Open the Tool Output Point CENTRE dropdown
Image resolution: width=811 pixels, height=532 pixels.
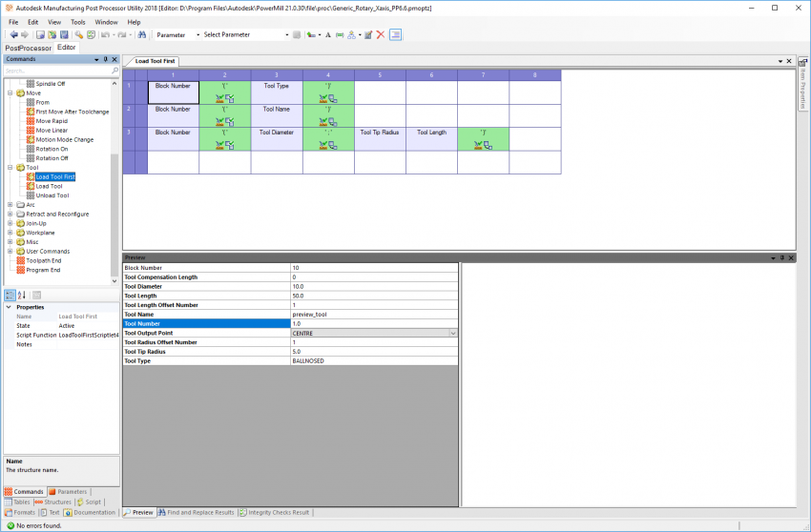click(453, 334)
